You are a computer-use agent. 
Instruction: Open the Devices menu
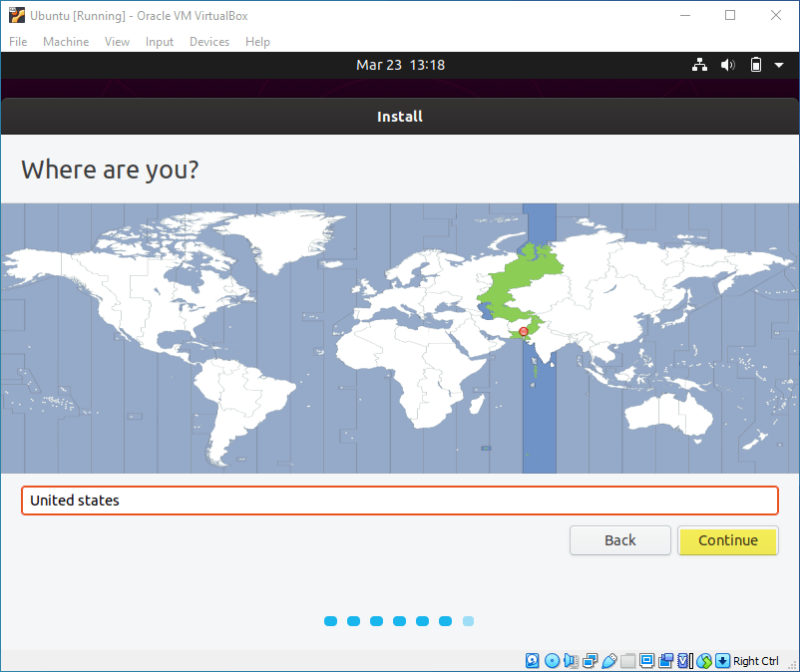tap(209, 42)
